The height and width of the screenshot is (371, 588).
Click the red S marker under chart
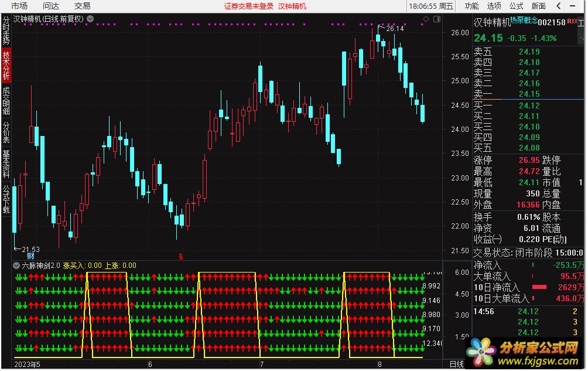point(181,257)
